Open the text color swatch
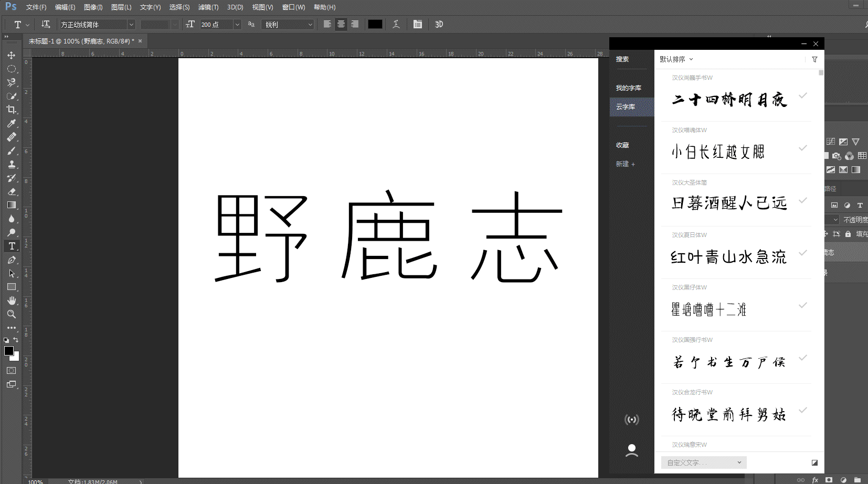 coord(375,24)
